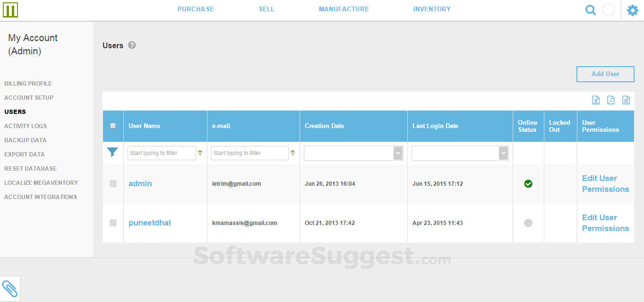
Task: Go to ACCOUNT SETUP in sidebar
Action: click(x=29, y=97)
